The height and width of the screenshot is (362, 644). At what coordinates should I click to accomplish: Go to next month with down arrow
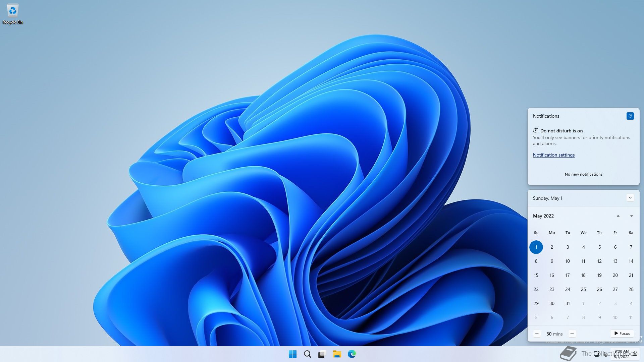tap(631, 216)
